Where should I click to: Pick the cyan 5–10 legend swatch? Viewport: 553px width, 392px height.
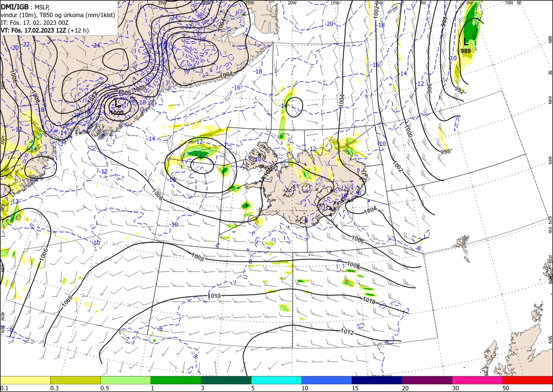pos(276,380)
